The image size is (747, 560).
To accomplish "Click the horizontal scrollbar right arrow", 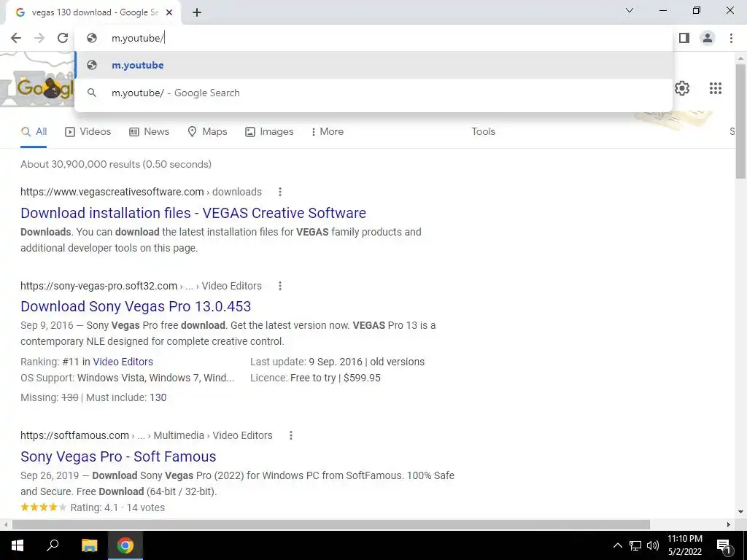I will tap(729, 524).
